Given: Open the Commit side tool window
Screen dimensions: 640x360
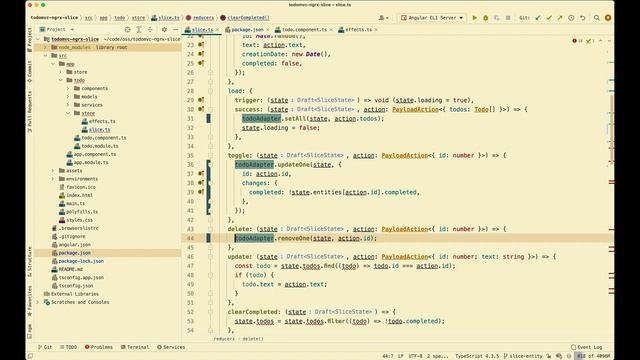Looking at the screenshot, I should point(29,72).
